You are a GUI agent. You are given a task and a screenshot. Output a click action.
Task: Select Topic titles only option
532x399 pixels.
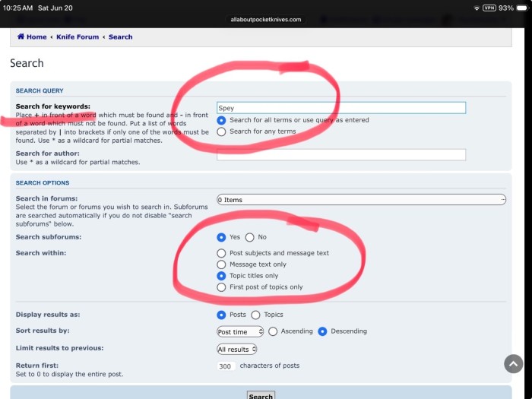pos(221,276)
